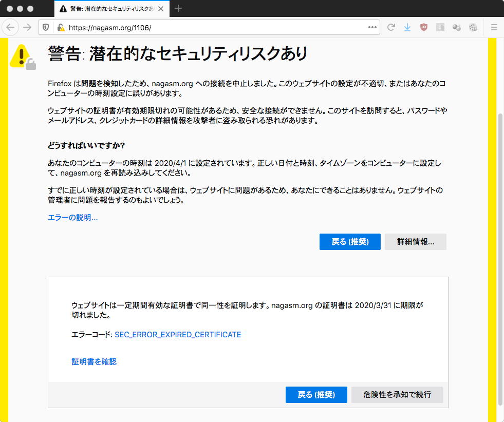Click the どうすればいいですか? heading
Screen dimensions: 504x422
86,145
